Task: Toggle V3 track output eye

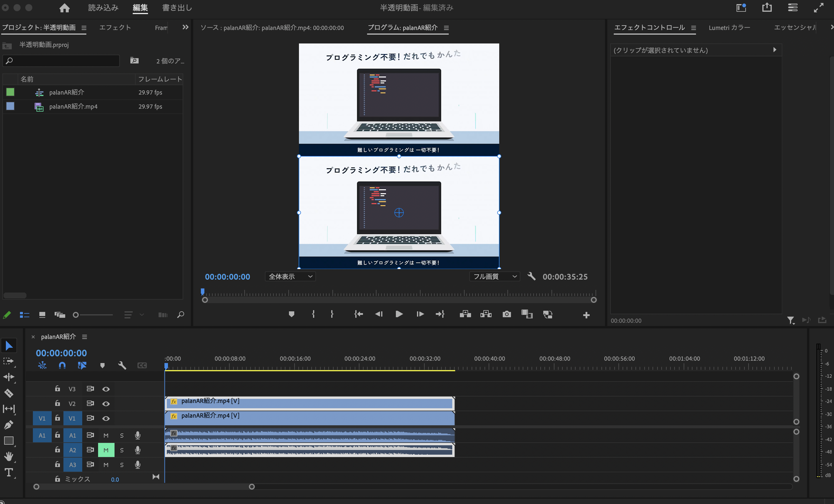Action: (106, 389)
